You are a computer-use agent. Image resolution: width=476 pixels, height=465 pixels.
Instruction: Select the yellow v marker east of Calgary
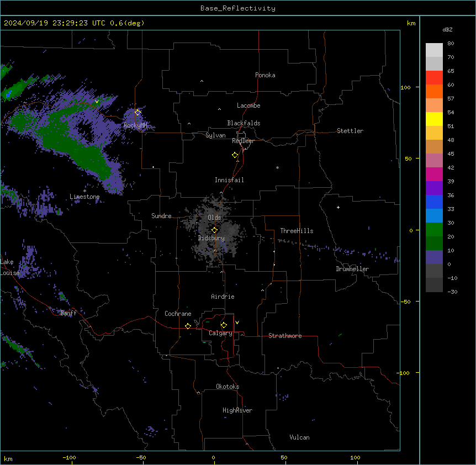[237, 323]
